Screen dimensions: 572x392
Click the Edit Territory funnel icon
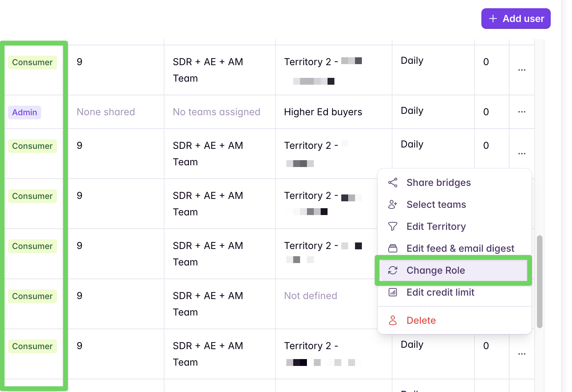(392, 226)
